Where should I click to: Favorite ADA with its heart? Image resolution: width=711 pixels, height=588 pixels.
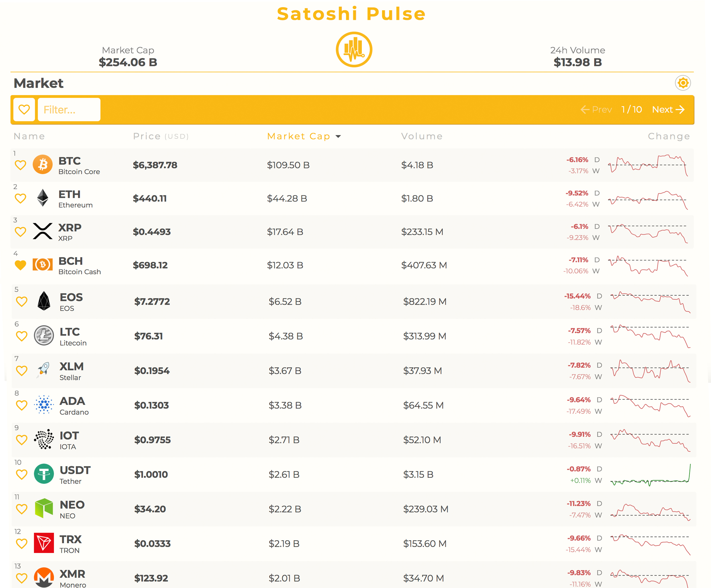coord(22,405)
